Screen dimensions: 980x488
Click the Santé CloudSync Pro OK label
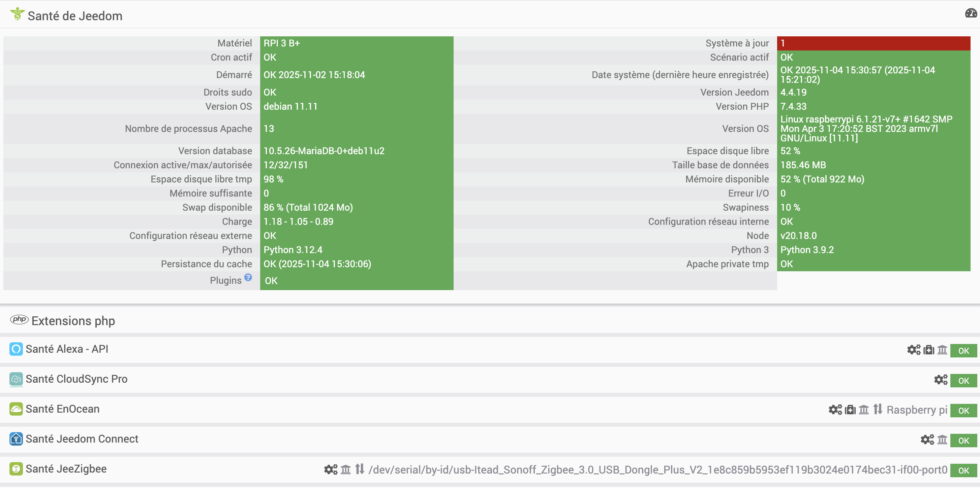pos(963,381)
